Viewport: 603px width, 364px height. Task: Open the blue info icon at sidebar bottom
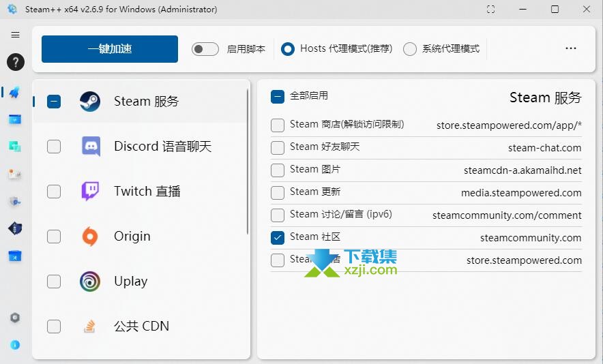[x=15, y=345]
